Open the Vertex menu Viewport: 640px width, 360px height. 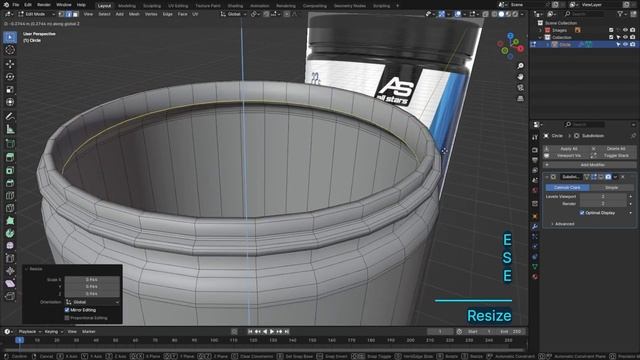pyautogui.click(x=151, y=14)
